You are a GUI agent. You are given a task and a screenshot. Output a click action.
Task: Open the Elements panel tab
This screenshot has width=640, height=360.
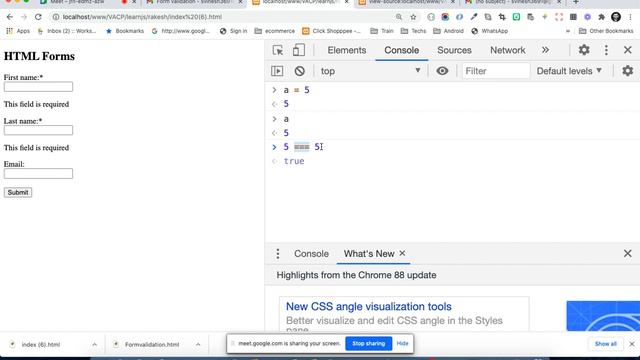click(x=347, y=50)
